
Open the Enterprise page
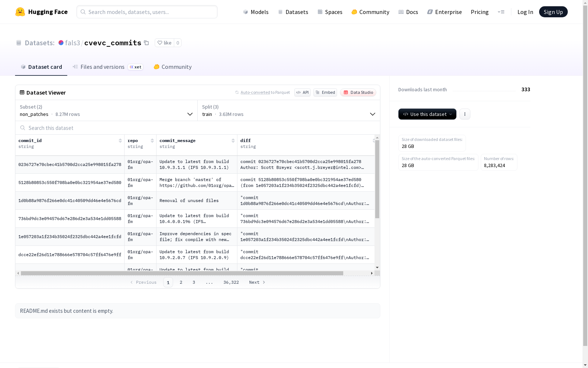pyautogui.click(x=445, y=12)
